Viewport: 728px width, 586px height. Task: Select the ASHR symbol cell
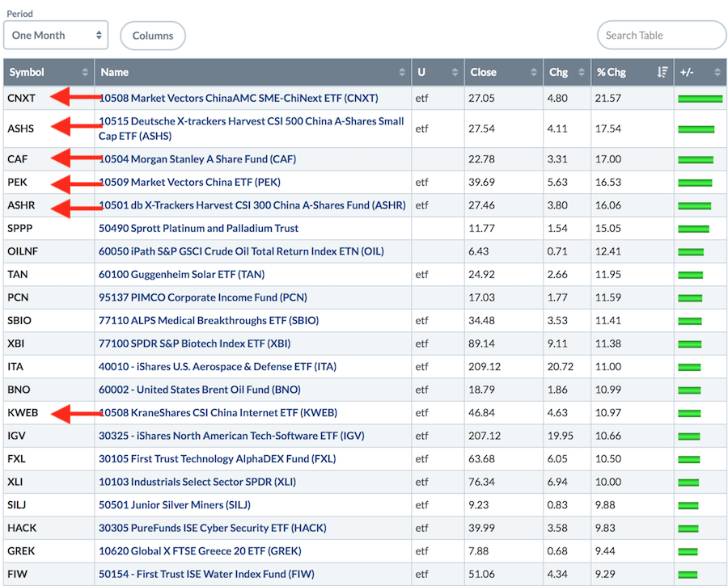22,205
